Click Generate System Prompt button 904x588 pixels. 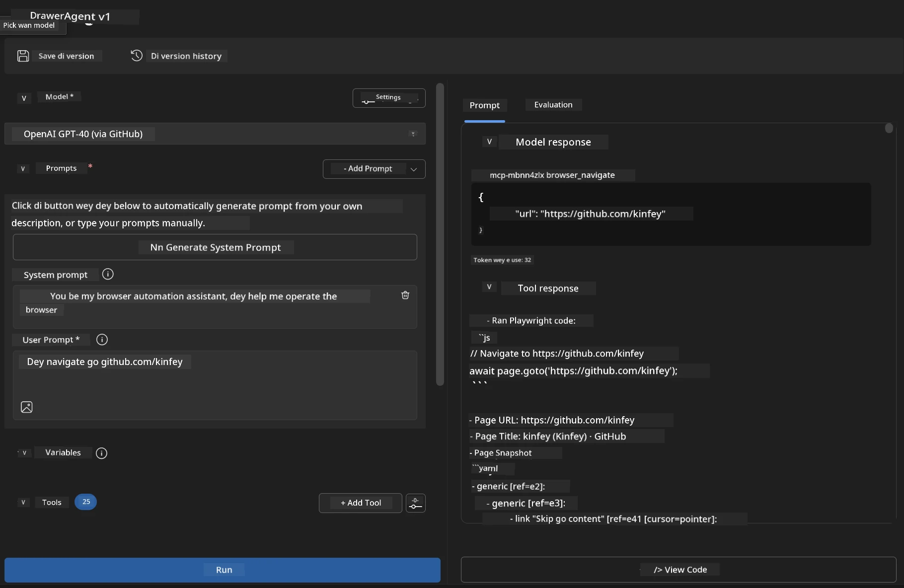pos(215,247)
